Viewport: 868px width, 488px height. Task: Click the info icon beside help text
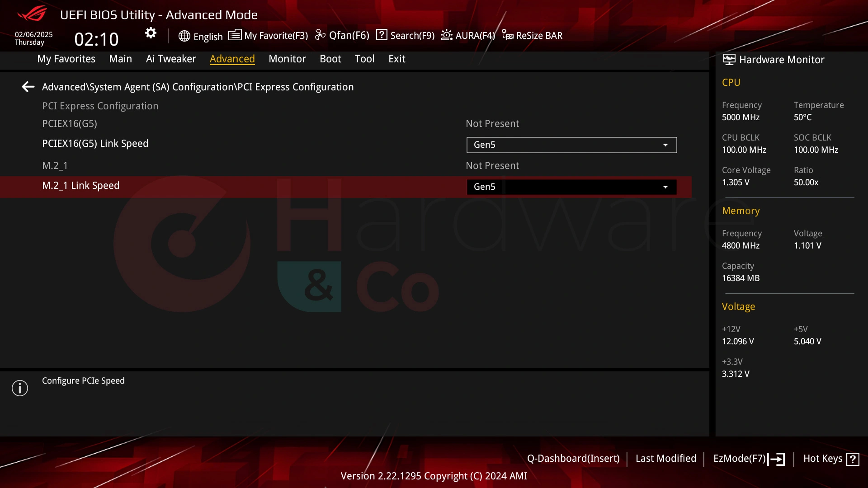[20, 388]
